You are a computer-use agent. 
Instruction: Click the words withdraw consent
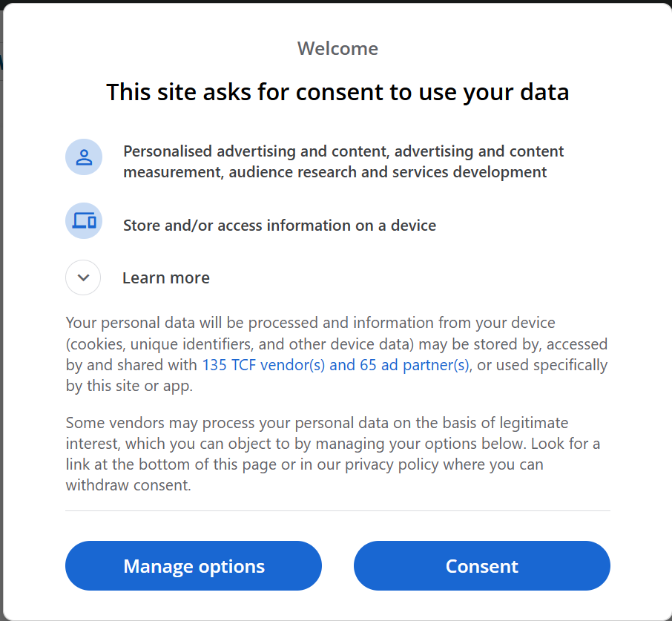click(x=128, y=485)
